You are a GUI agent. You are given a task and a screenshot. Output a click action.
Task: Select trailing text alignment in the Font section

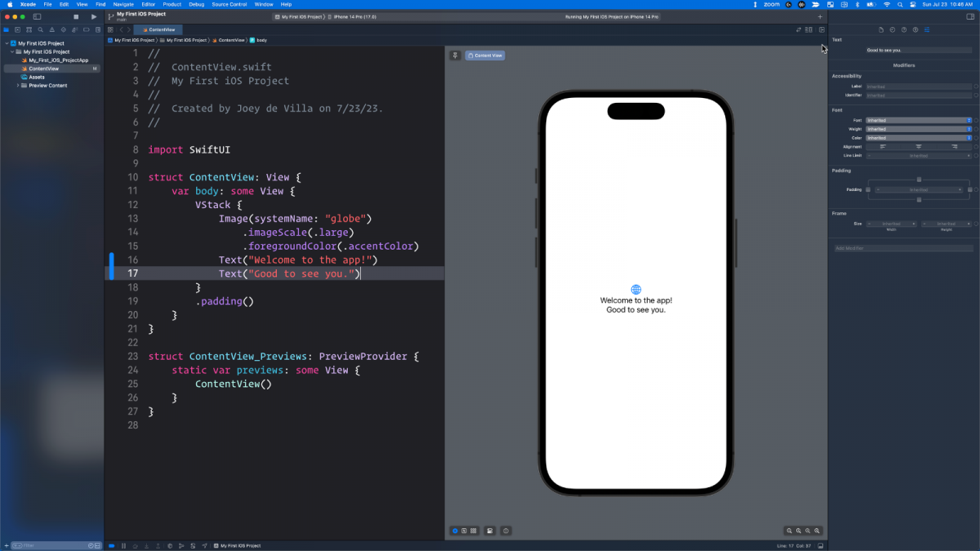[954, 147]
